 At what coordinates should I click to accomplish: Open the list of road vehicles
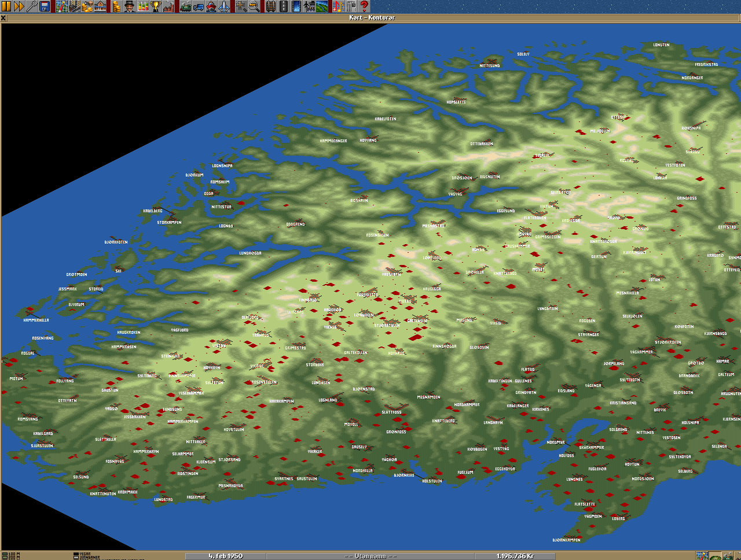(199, 6)
